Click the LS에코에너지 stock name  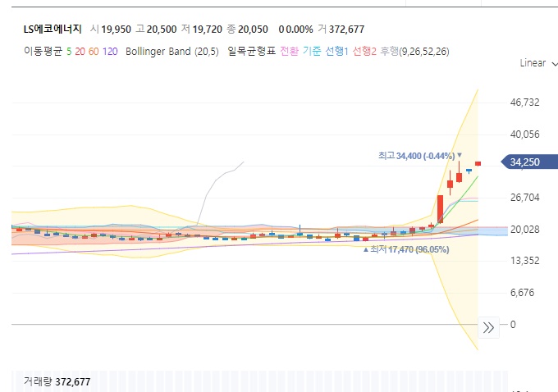point(53,29)
